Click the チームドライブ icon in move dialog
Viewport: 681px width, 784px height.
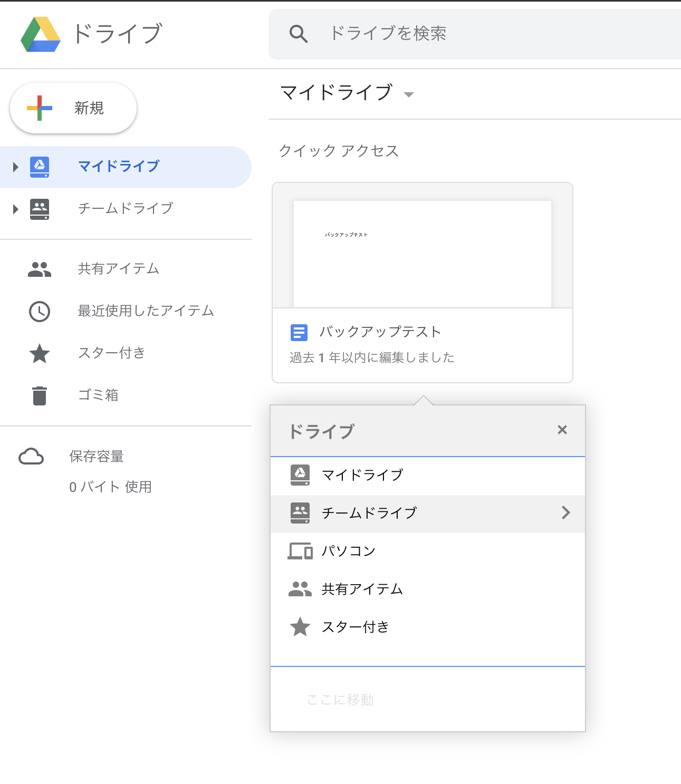[300, 513]
